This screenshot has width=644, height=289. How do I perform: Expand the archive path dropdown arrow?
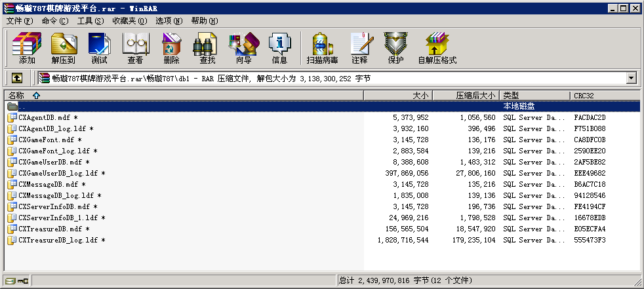click(x=632, y=78)
